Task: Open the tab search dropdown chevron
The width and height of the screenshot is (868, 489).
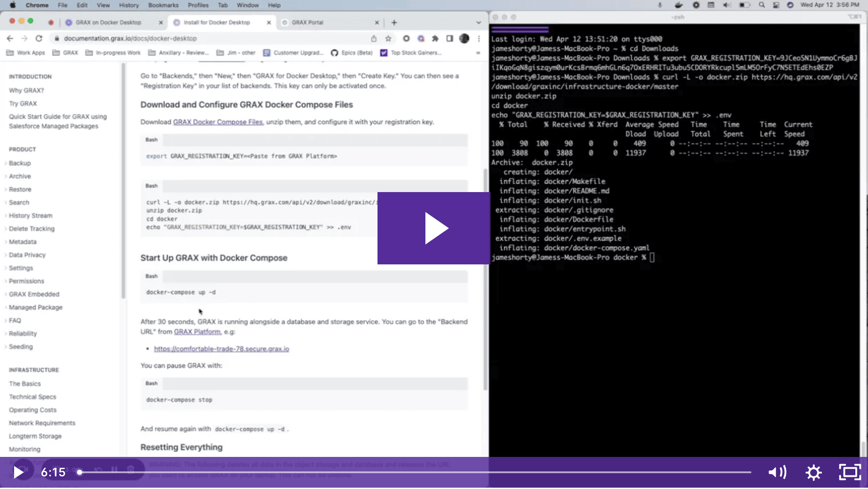Action: pos(478,22)
